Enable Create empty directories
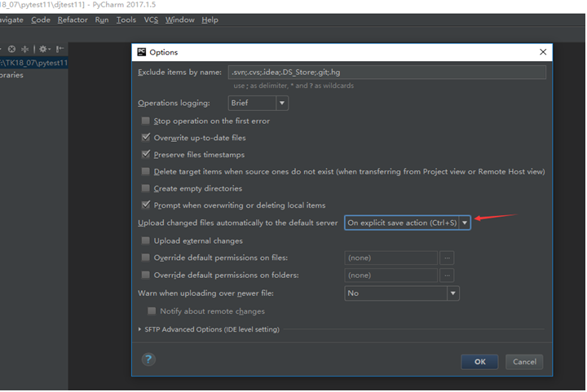 click(x=145, y=188)
